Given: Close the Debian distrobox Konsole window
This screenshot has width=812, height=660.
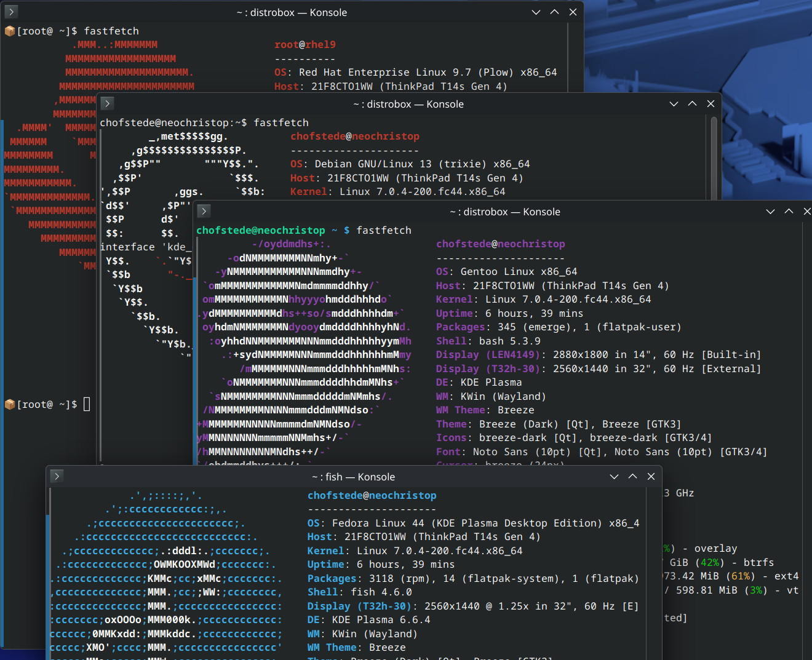Looking at the screenshot, I should tap(710, 104).
